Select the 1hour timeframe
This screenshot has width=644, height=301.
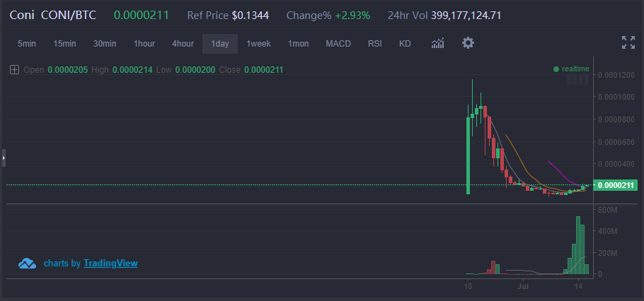pyautogui.click(x=144, y=44)
